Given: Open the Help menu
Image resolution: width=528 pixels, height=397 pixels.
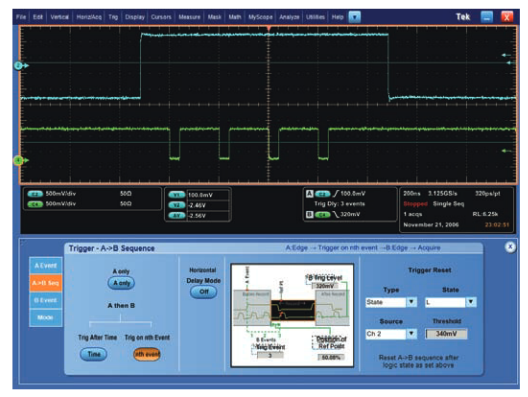Looking at the screenshot, I should click(337, 17).
